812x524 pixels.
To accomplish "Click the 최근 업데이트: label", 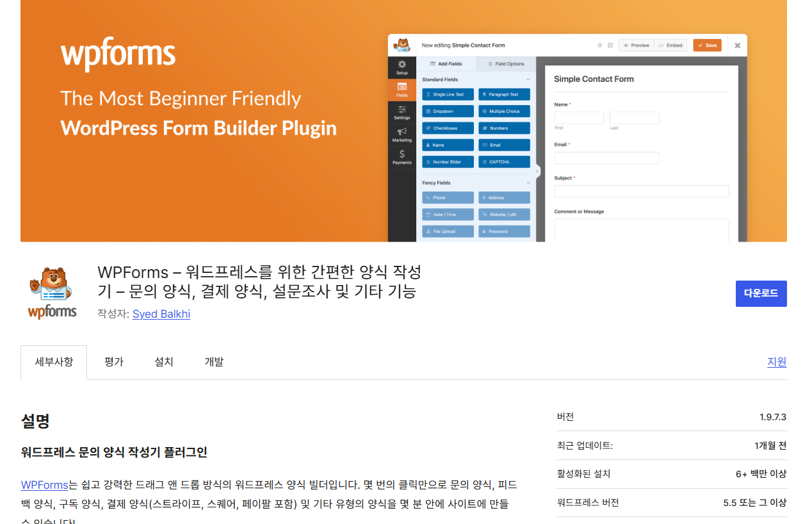I will point(585,445).
